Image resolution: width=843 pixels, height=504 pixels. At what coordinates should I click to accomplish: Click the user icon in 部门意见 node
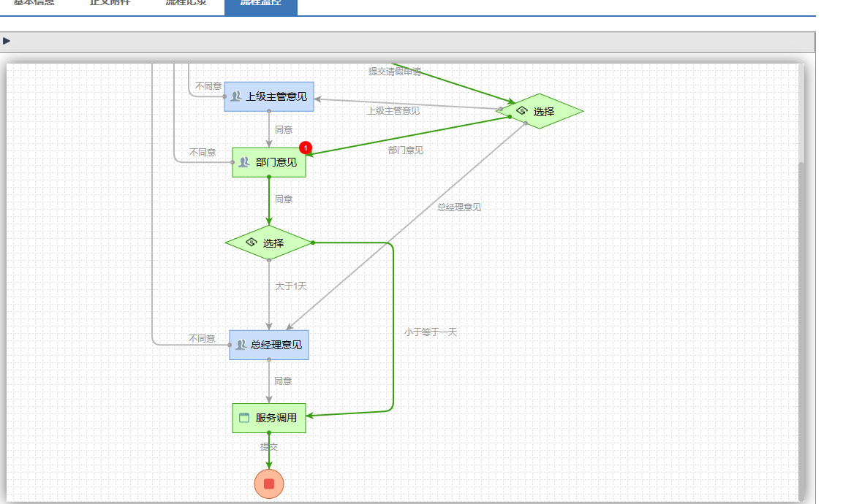[x=244, y=161]
